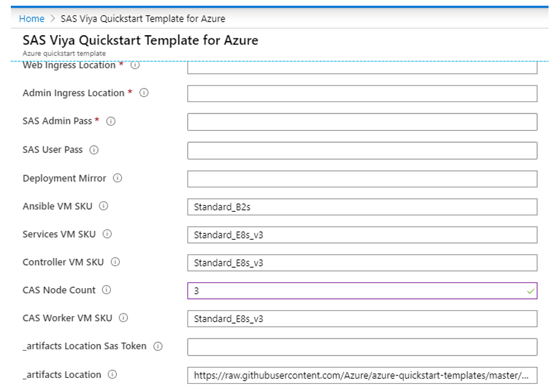Image resolution: width=553 pixels, height=392 pixels.
Task: Focus the _artifacts Location URL field
Action: pyautogui.click(x=362, y=375)
